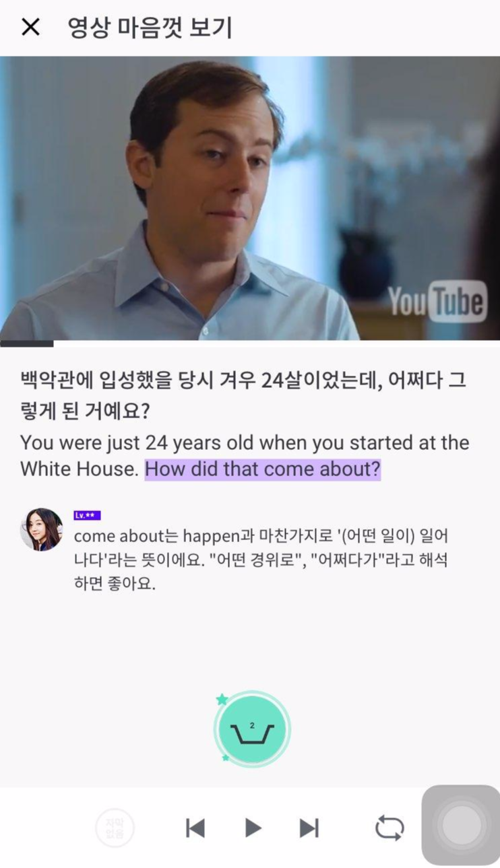Skip to the next sentence

tap(309, 828)
